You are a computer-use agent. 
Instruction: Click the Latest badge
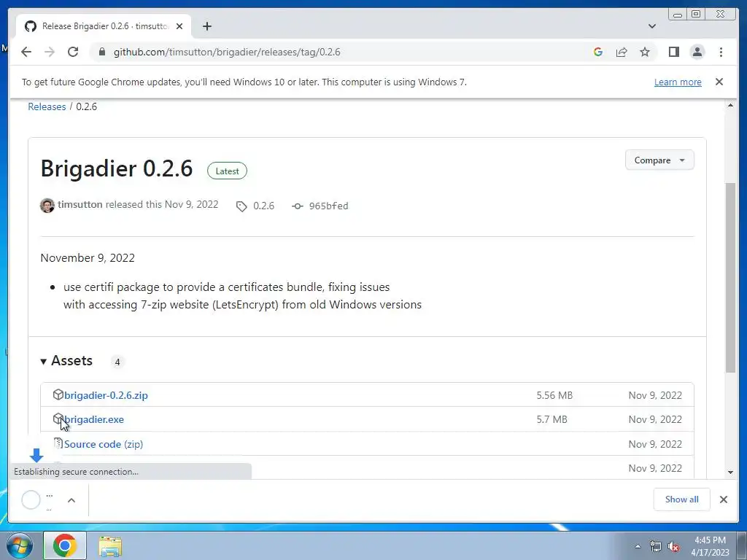pyautogui.click(x=227, y=171)
